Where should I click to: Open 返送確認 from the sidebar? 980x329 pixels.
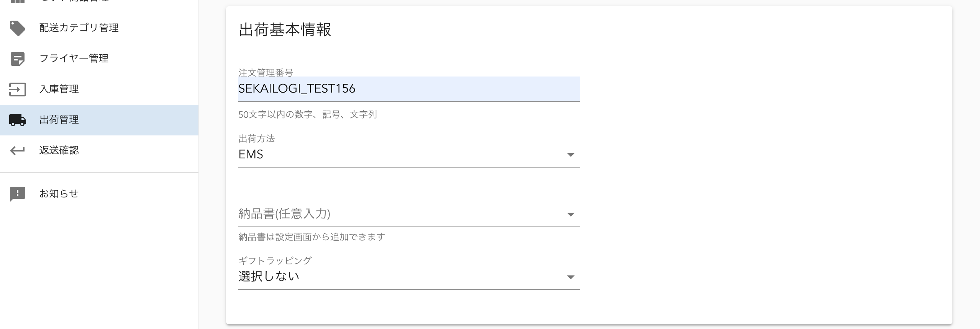pos(59,150)
